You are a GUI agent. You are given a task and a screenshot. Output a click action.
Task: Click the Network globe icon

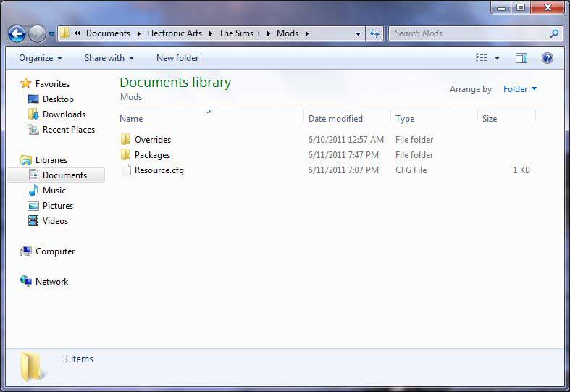click(26, 281)
